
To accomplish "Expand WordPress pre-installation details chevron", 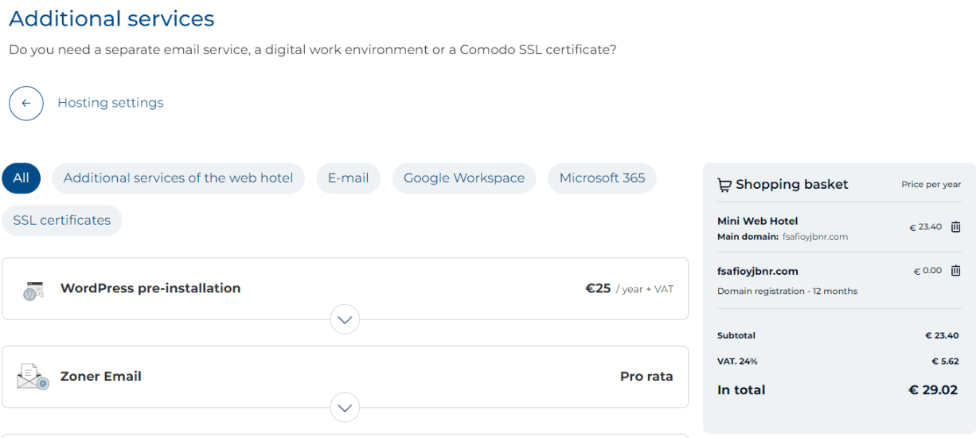I will 345,319.
